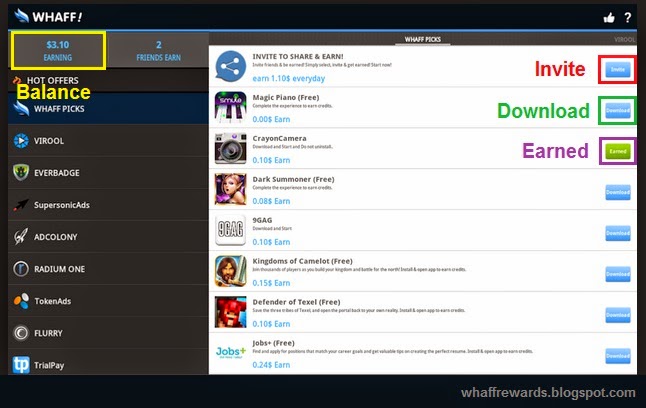Viewport: 646px width, 408px height.
Task: Click the Virool play-wheel icon
Action: click(x=21, y=141)
